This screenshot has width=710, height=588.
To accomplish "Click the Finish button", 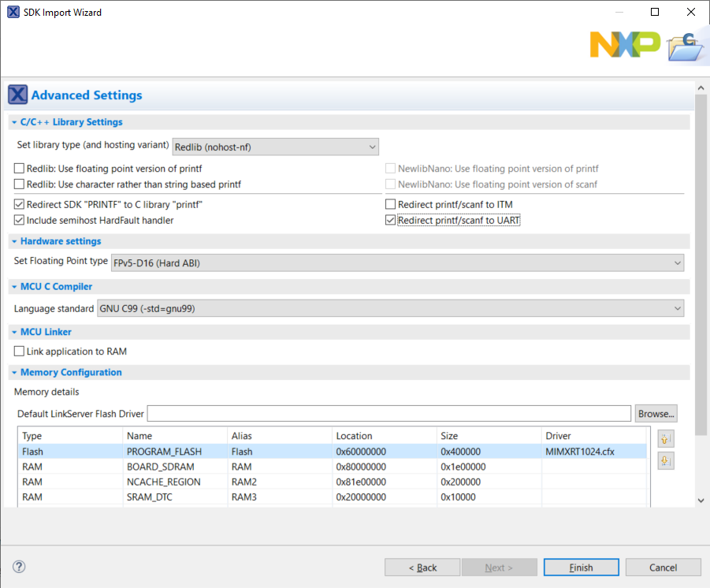I will (x=581, y=567).
